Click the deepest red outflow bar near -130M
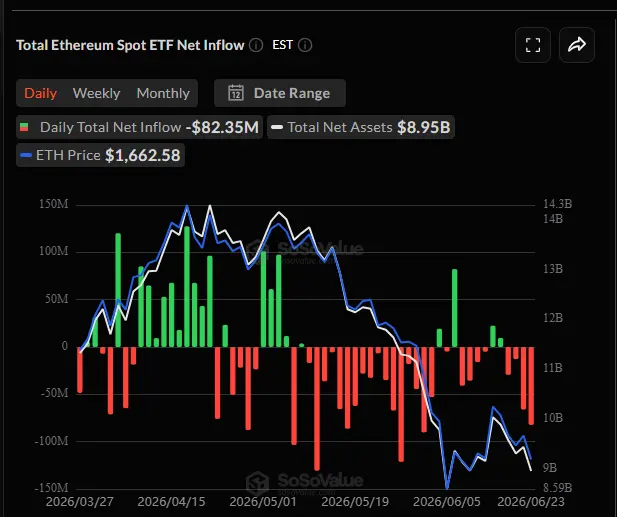Screen dimensions: 617x517 [x=317, y=409]
